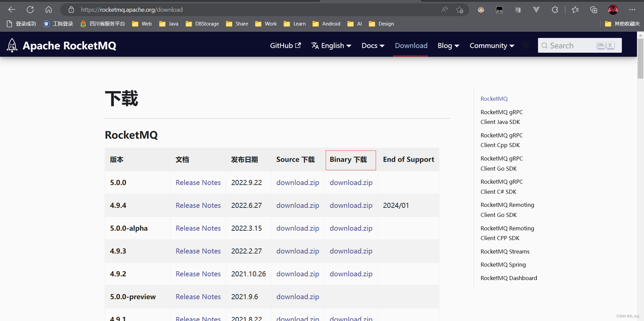Image resolution: width=644 pixels, height=321 pixels.
Task: View site info via the lock icon
Action: [x=71, y=10]
